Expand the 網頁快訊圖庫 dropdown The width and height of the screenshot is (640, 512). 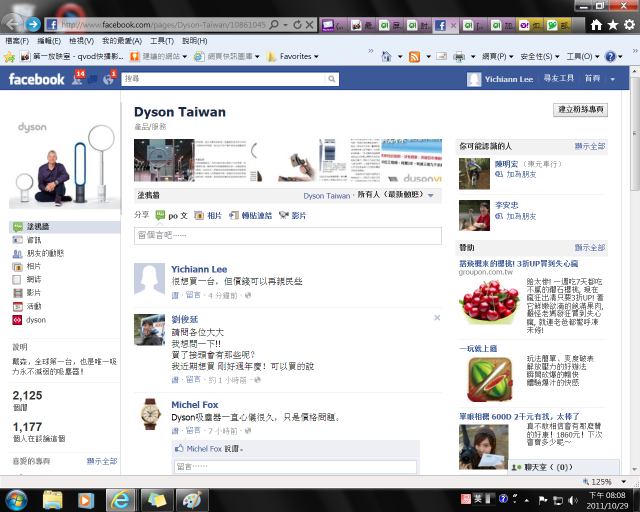[258, 57]
